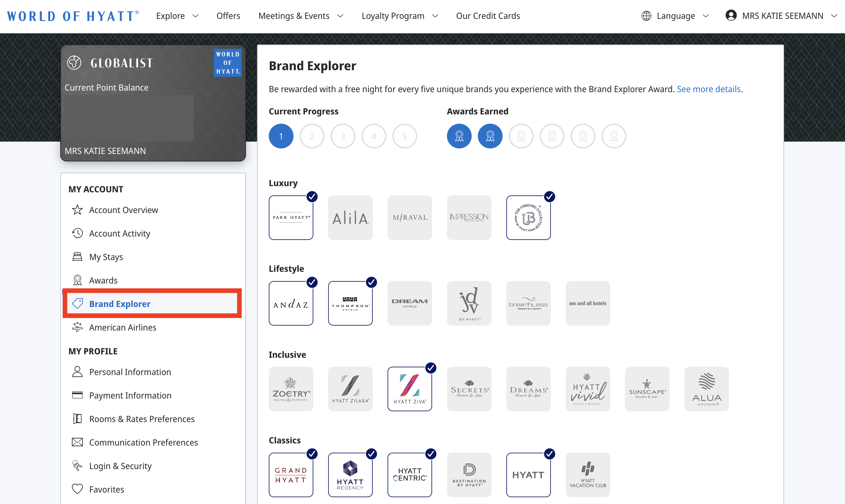
Task: Open the Alua Hotels tile
Action: (x=707, y=389)
